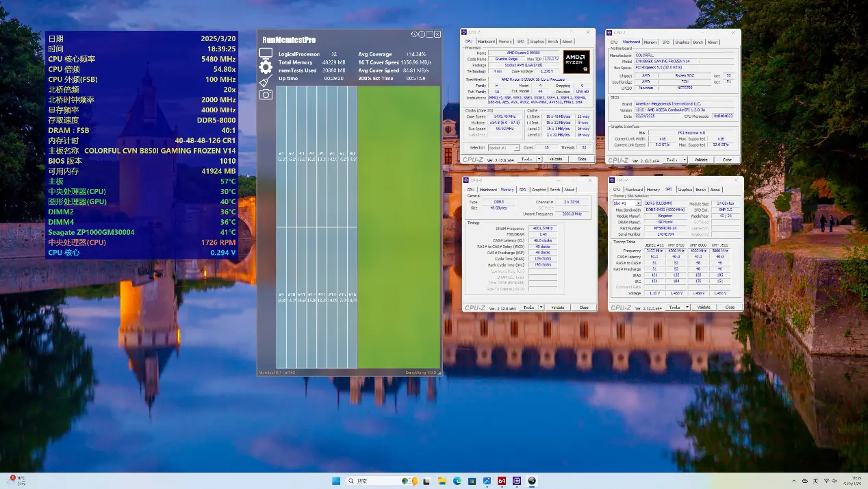Viewport: 868px width, 489px height.
Task: Open the Windows Start menu
Action: tap(336, 481)
